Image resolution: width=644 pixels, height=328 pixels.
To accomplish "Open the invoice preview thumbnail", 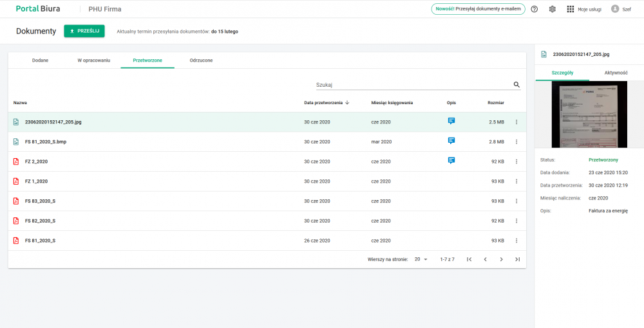I will [x=589, y=114].
